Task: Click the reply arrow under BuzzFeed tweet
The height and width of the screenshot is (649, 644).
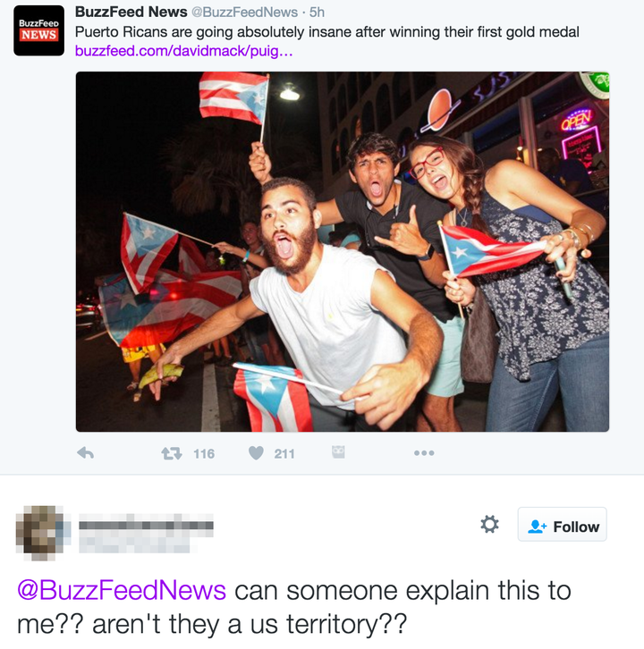Action: pyautogui.click(x=86, y=453)
